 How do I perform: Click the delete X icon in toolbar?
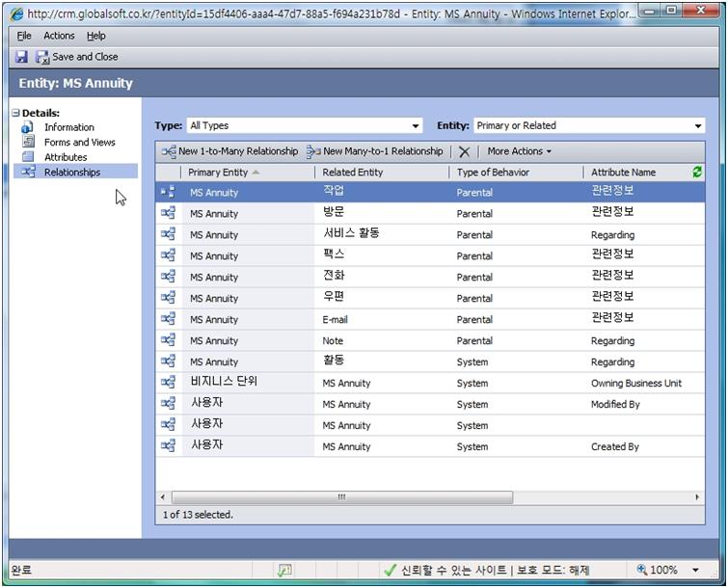pyautogui.click(x=465, y=151)
